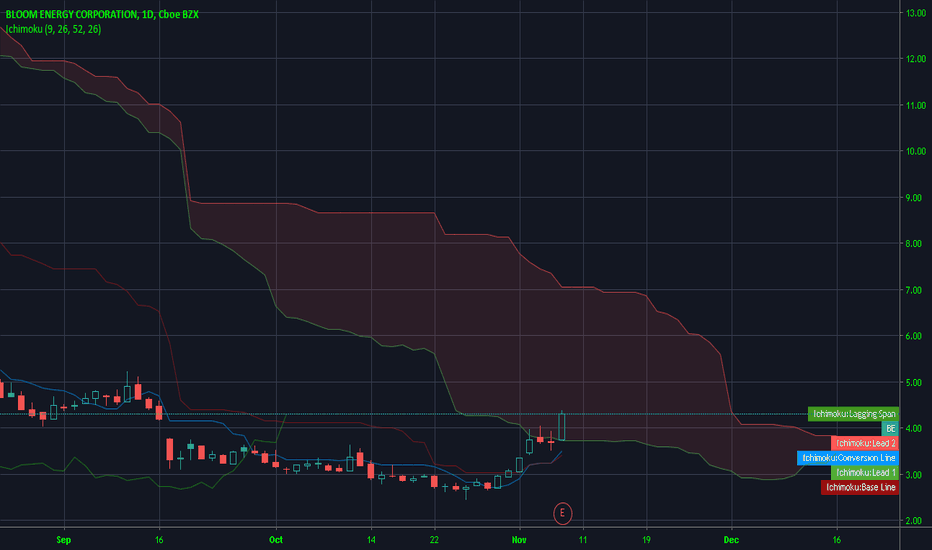The height and width of the screenshot is (550, 932).
Task: Click the latest tall green candlestick
Action: pos(561,426)
